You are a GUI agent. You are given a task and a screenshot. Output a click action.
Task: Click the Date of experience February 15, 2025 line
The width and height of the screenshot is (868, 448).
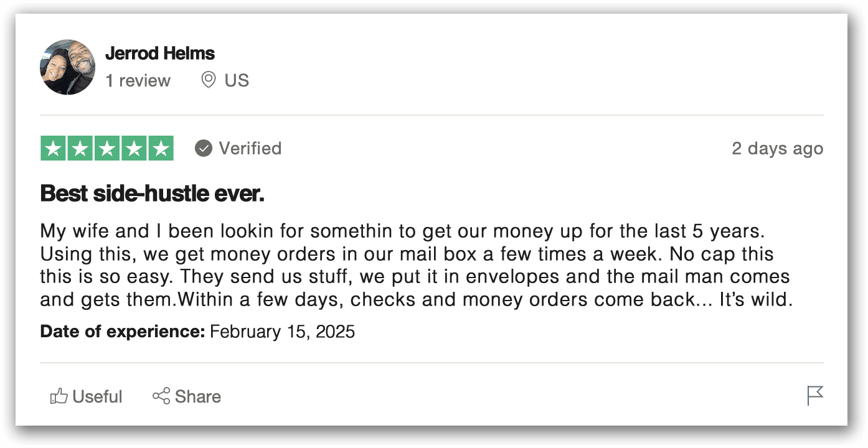click(x=197, y=331)
